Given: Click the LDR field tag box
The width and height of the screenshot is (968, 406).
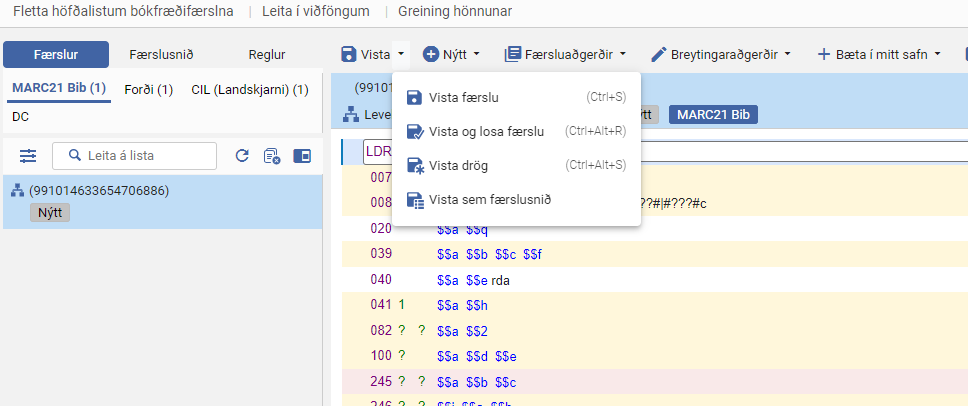Looking at the screenshot, I should (x=378, y=151).
